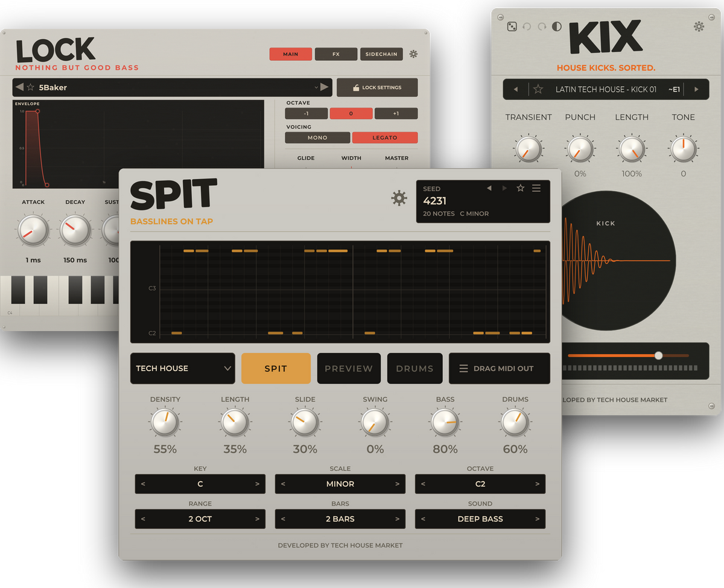Adjust the Slide knob
This screenshot has height=588, width=724.
[305, 423]
